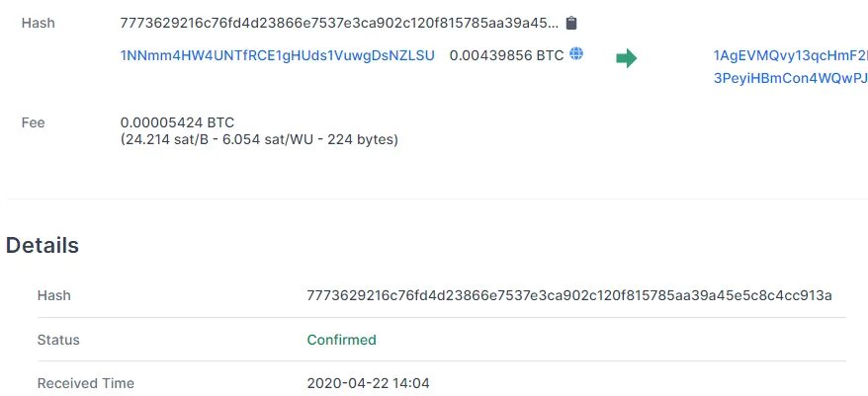Click the BTC unit beside the input amount

(550, 56)
